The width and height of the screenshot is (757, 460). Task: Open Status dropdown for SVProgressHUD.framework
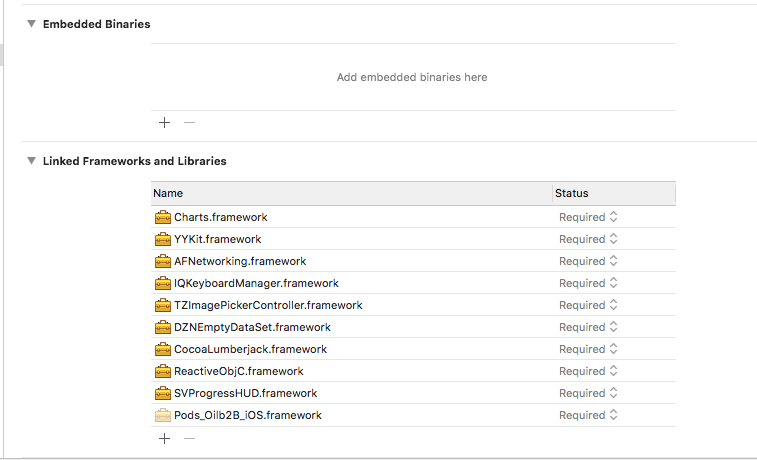[x=588, y=393]
